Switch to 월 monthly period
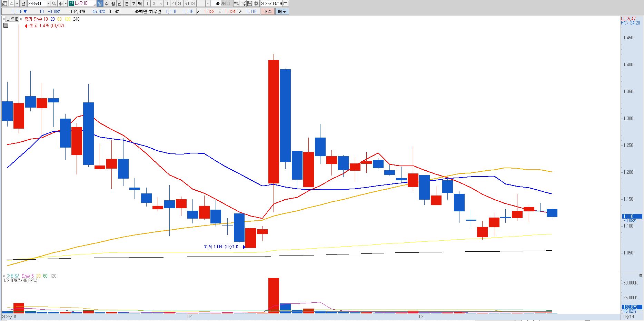 point(113,3)
